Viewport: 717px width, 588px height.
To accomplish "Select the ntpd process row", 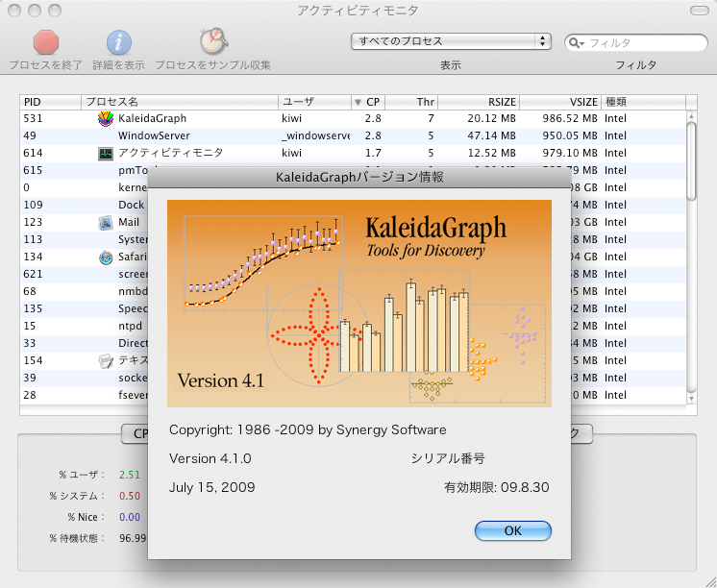I will [x=353, y=326].
